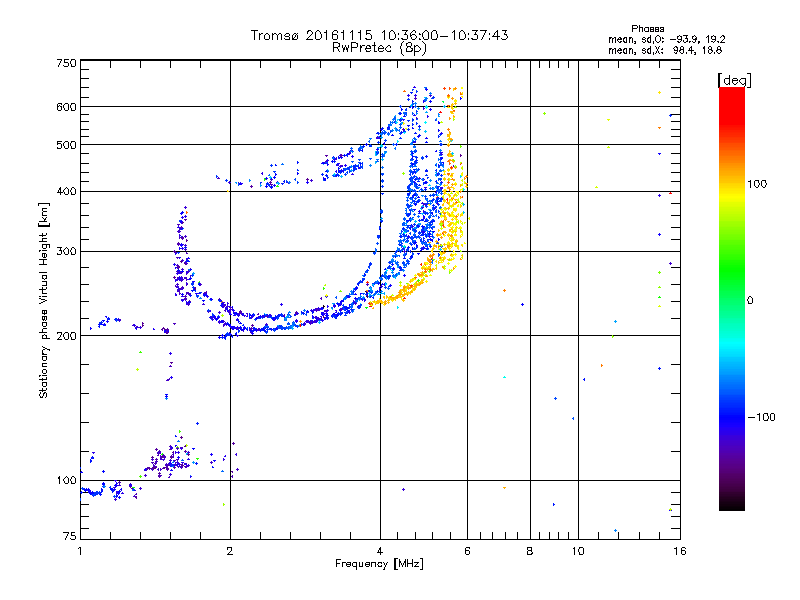Image resolution: width=800 pixels, height=600 pixels.
Task: Click the purple hook-shaped trace near 1.6 MHz
Action: point(181,255)
